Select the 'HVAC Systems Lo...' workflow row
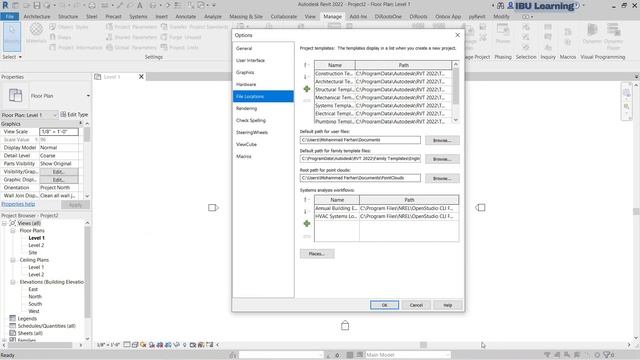This screenshot has height=360, width=640. click(x=386, y=216)
